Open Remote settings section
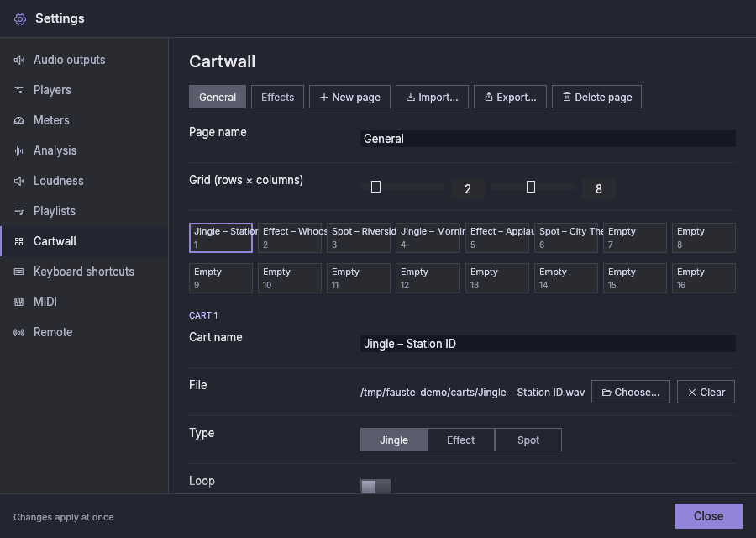The width and height of the screenshot is (756, 538). tap(84, 332)
